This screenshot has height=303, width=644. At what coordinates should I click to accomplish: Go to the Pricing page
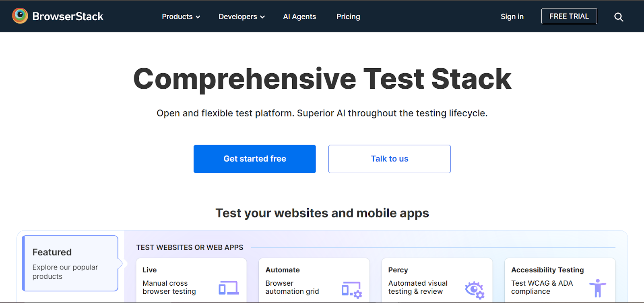pos(348,17)
